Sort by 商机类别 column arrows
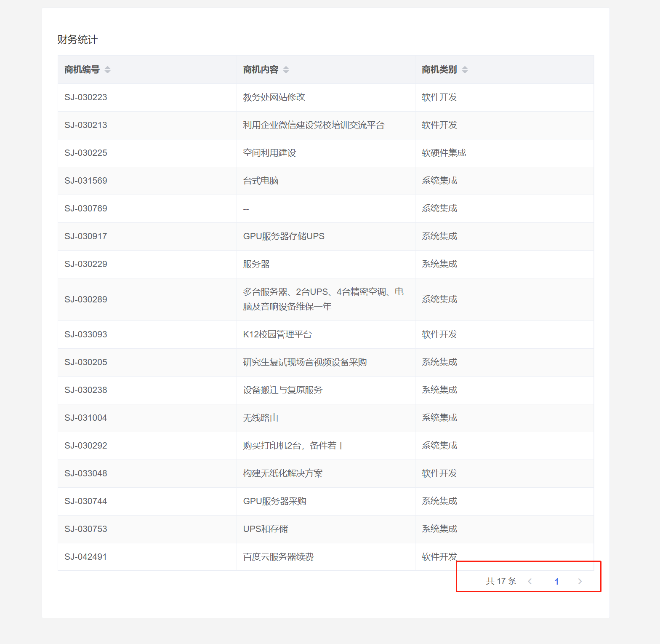The width and height of the screenshot is (660, 644). tap(465, 70)
